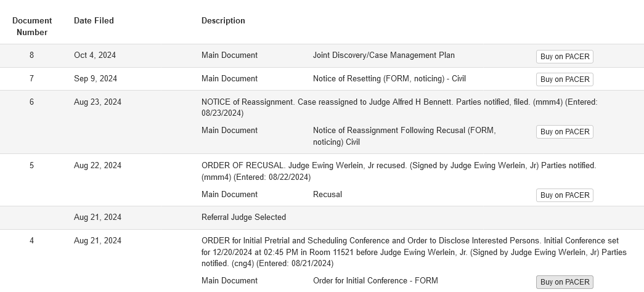Select document number 5 cell
The width and height of the screenshot is (644, 292).
tap(31, 166)
